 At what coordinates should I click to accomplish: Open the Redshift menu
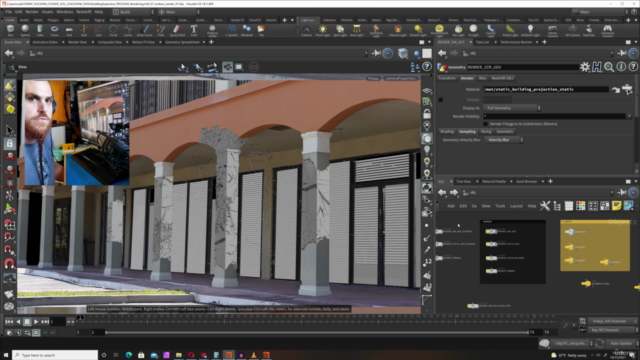[x=84, y=12]
